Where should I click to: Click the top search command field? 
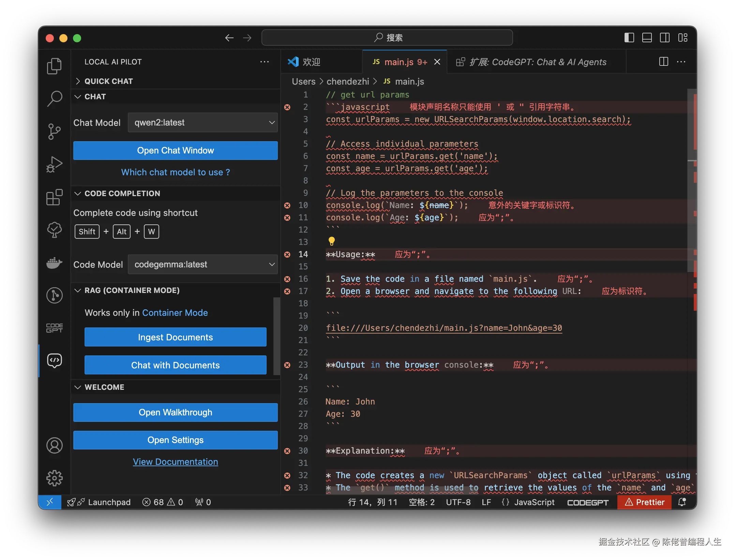click(x=387, y=38)
